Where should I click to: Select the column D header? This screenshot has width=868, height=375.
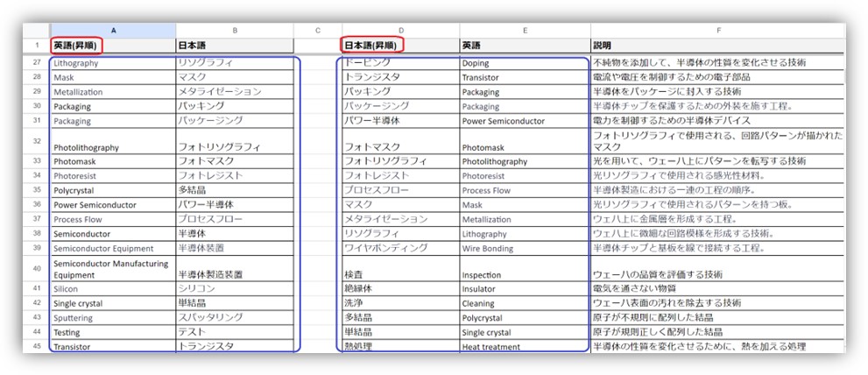click(399, 30)
